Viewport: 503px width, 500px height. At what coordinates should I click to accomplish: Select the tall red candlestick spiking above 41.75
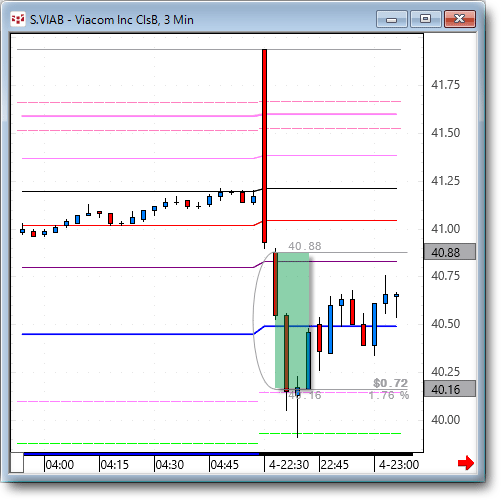pos(264,146)
